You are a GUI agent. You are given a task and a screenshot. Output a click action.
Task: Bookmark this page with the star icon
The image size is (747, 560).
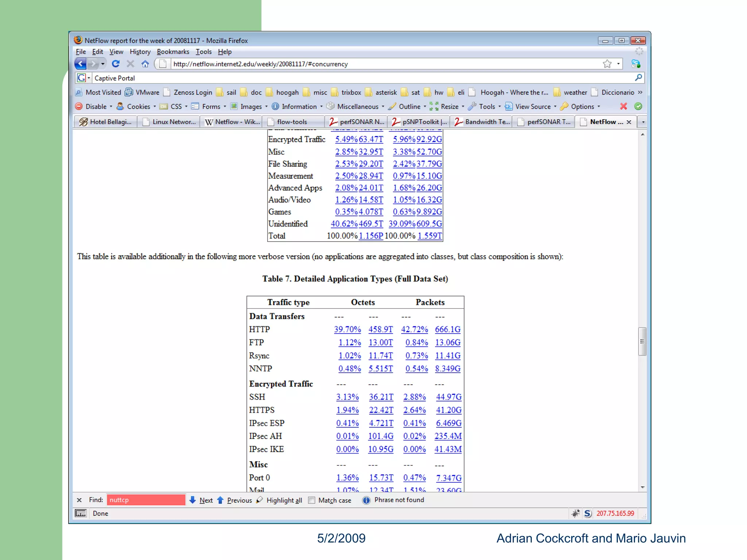607,64
